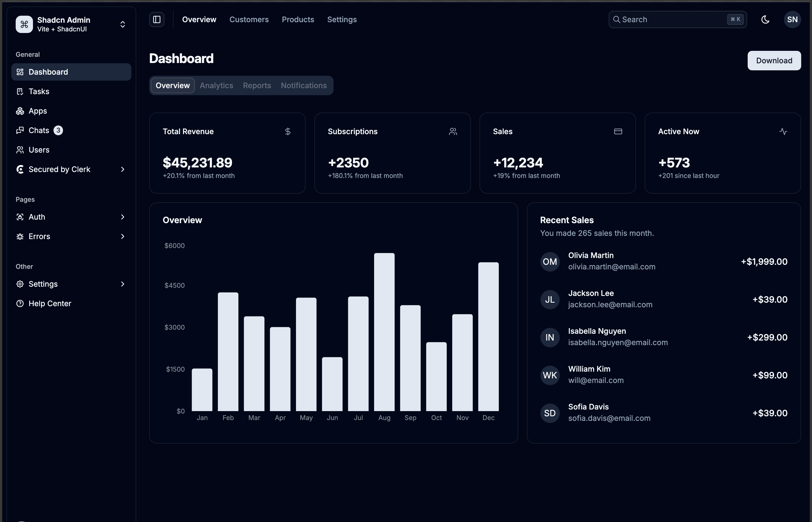812x522 pixels.
Task: Open the Apps sidebar link
Action: 71,111
